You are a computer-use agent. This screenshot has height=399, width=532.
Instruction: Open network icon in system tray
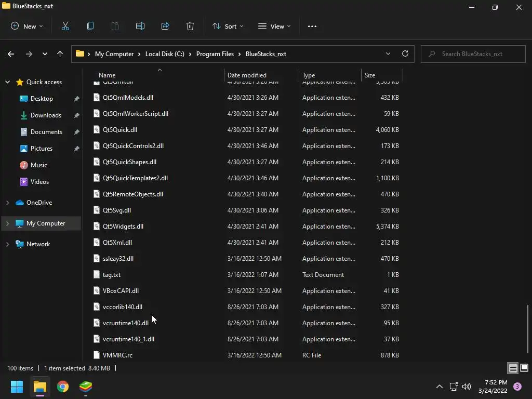tap(454, 387)
